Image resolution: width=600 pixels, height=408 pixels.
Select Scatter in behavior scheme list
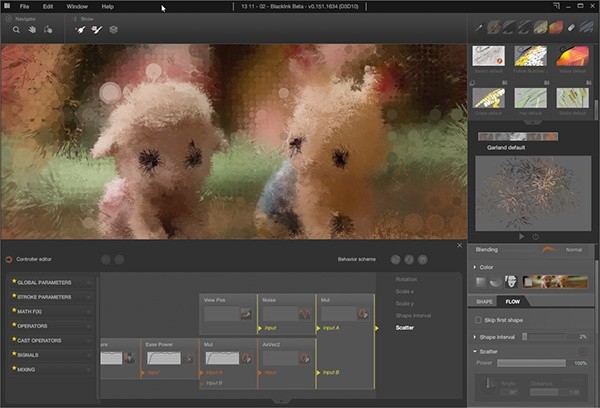click(404, 328)
